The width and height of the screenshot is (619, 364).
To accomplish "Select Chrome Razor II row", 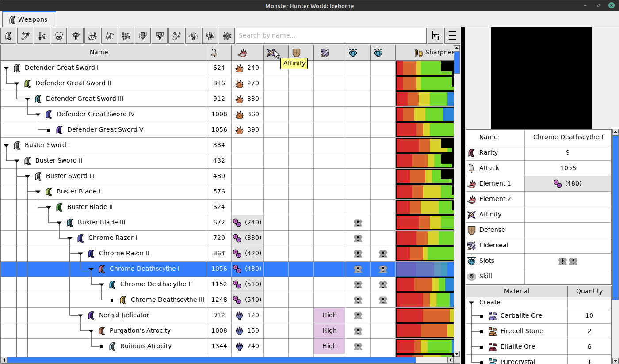I will pos(227,254).
